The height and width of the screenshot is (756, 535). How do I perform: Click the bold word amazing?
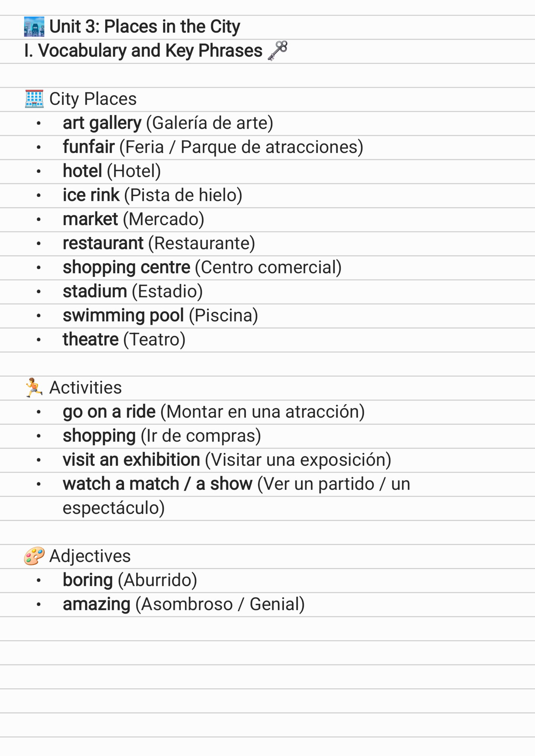click(96, 604)
